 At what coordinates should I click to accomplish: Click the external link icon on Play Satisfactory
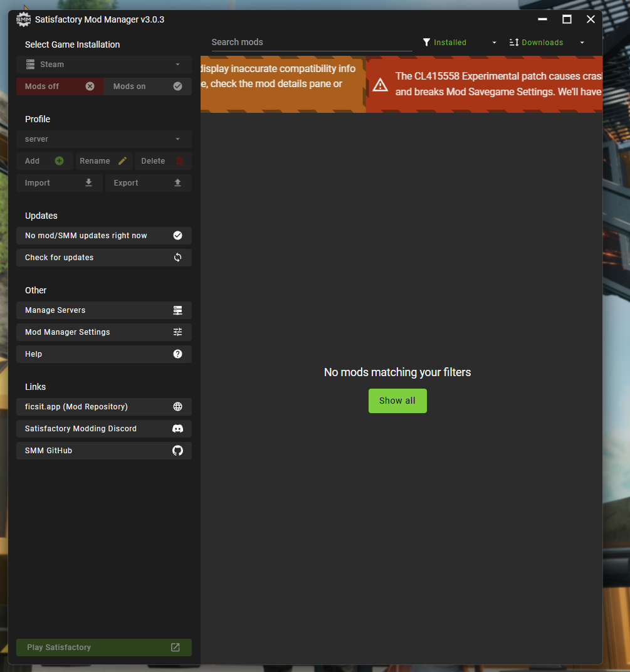point(176,647)
